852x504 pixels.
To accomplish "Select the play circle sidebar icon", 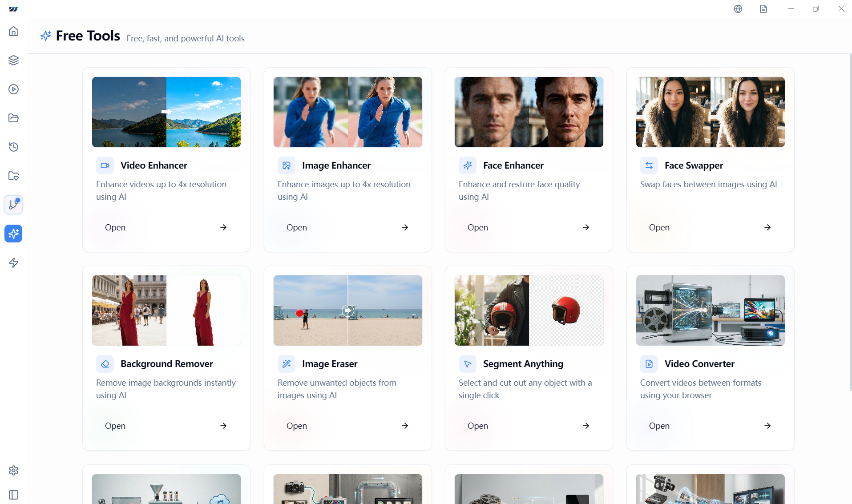I will coord(13,89).
